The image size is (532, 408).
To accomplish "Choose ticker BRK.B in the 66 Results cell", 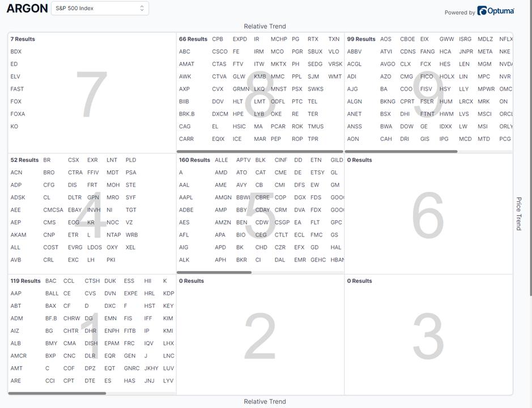I will click(186, 114).
